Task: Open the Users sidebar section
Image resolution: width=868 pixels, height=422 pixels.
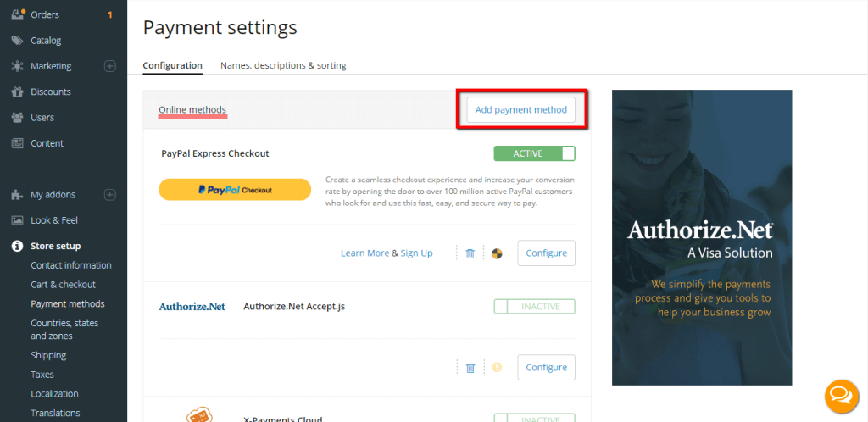Action: [x=42, y=117]
